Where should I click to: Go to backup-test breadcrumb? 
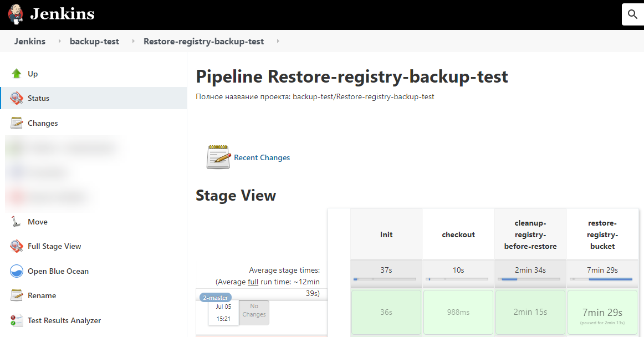pos(94,41)
